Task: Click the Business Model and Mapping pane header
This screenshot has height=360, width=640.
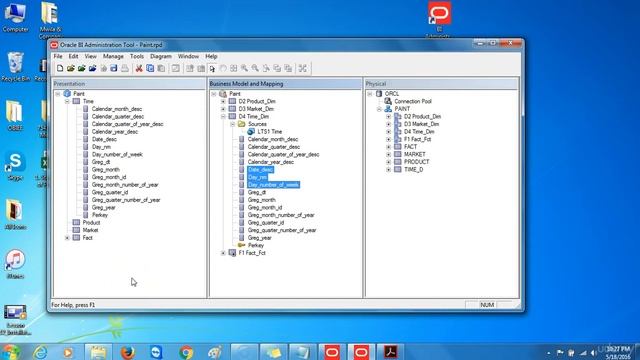Action: coord(285,84)
